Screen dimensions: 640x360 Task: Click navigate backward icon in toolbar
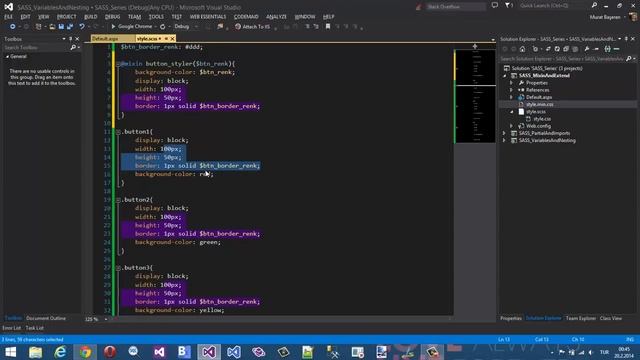coord(13,27)
